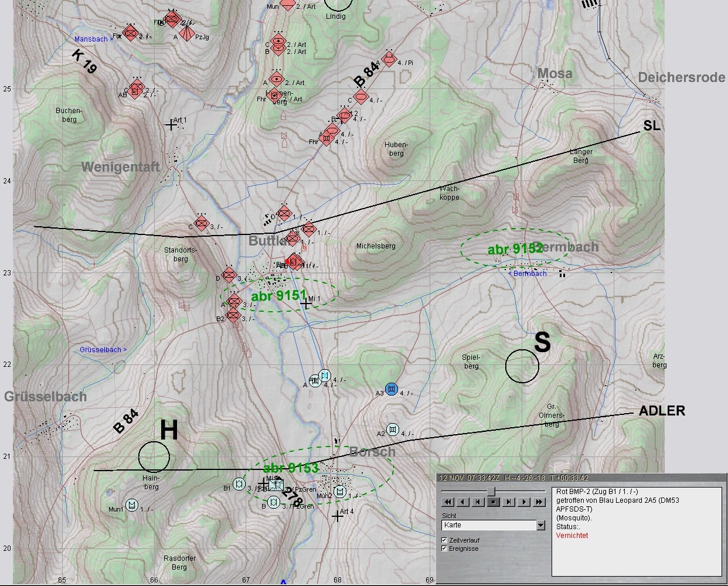728x586 pixels.
Task: Click the fast rewind playback button
Action: (448, 502)
